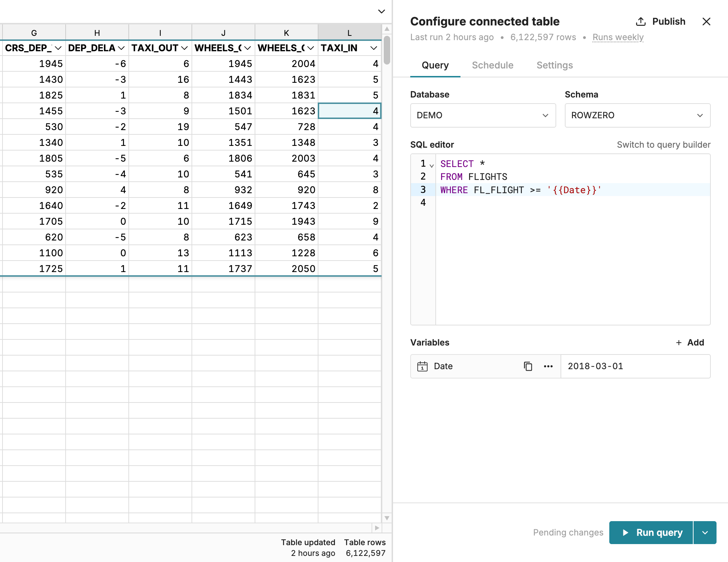
Task: Click the Date variable calendar icon
Action: [x=422, y=366]
